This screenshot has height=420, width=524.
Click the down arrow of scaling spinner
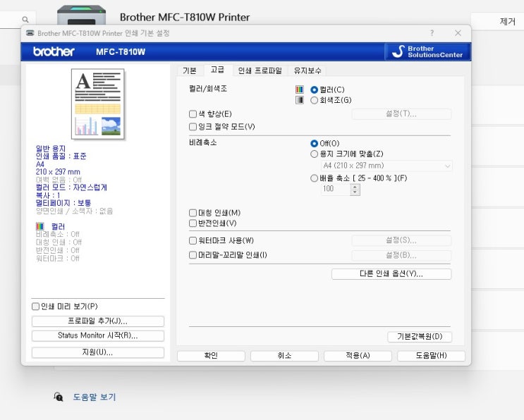click(x=355, y=192)
